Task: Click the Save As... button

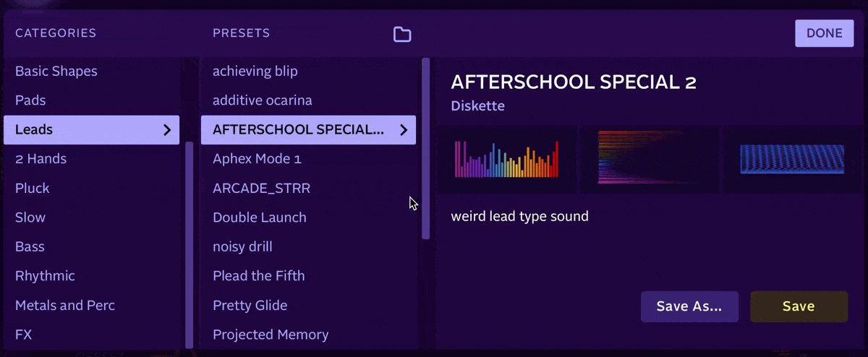Action: pos(689,306)
